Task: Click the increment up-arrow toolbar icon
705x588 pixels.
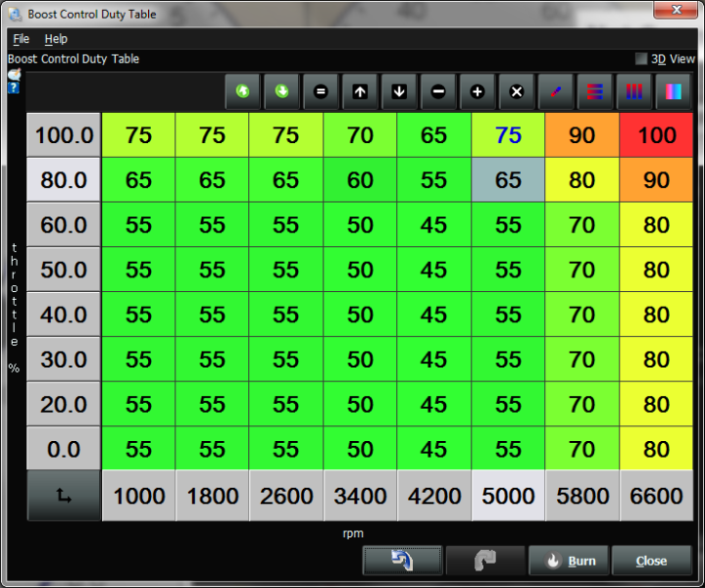Action: (360, 91)
